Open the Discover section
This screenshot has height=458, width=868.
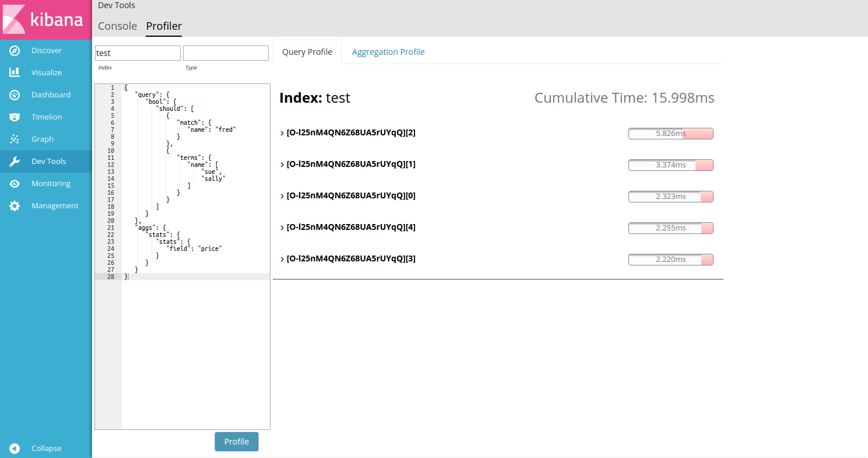click(47, 50)
